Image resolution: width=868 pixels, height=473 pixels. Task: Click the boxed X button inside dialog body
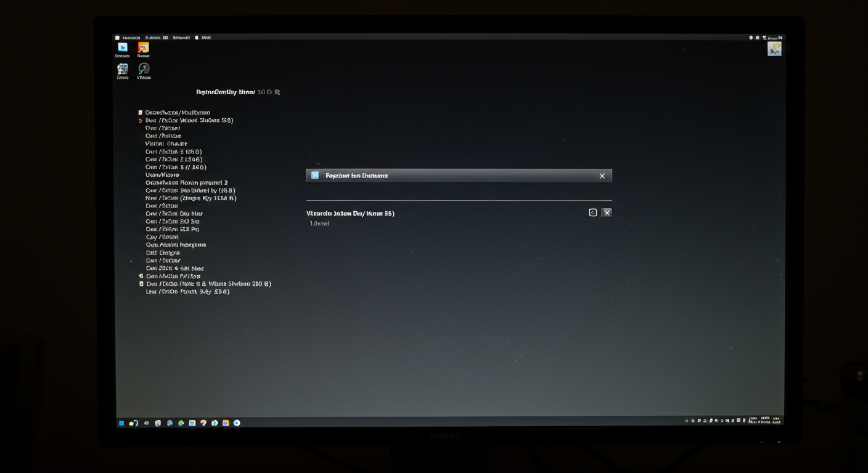click(607, 212)
